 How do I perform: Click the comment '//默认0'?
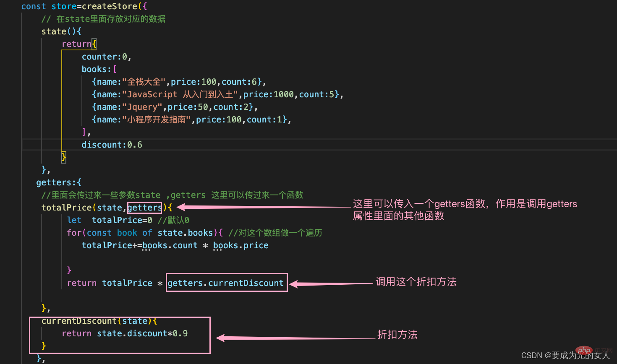tap(173, 220)
